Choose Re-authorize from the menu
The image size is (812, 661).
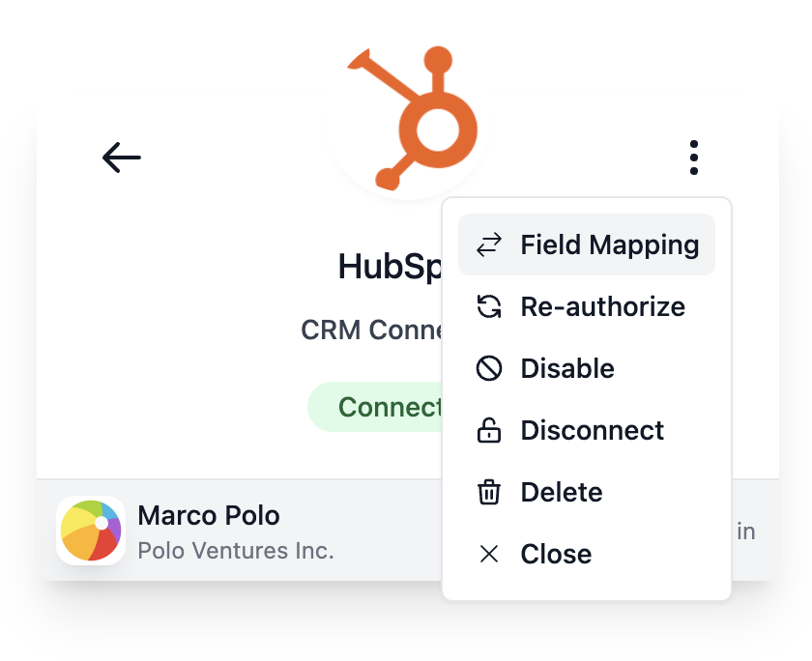click(586, 306)
